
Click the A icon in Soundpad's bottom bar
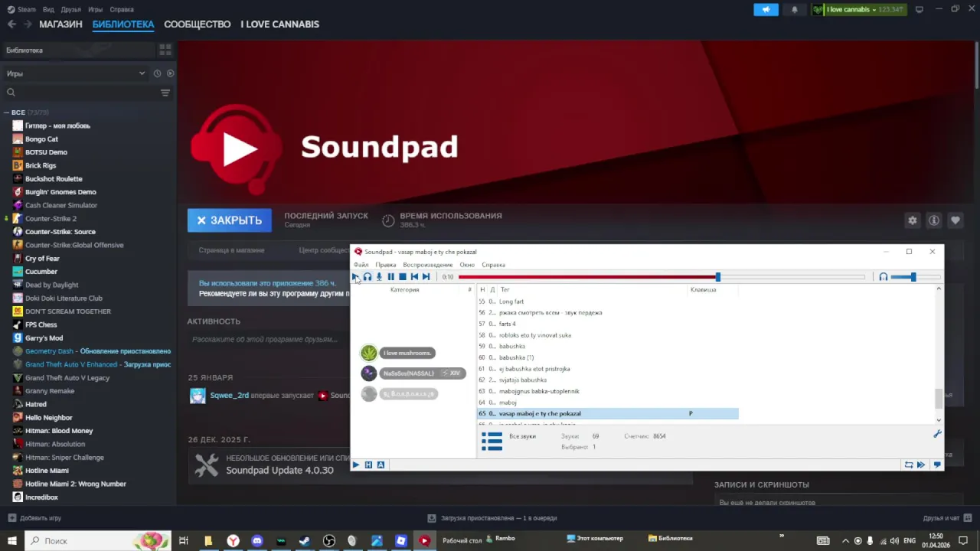pyautogui.click(x=381, y=465)
